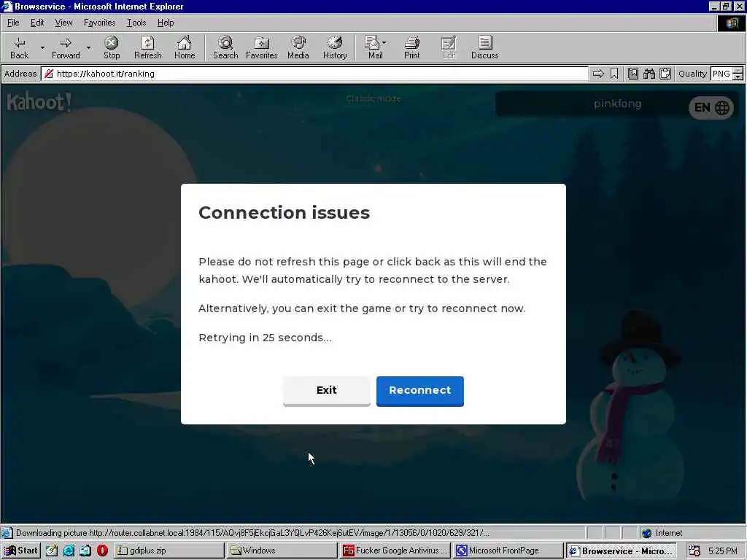Open the History toolbar button
Viewport: 747px width, 560px height.
(335, 48)
